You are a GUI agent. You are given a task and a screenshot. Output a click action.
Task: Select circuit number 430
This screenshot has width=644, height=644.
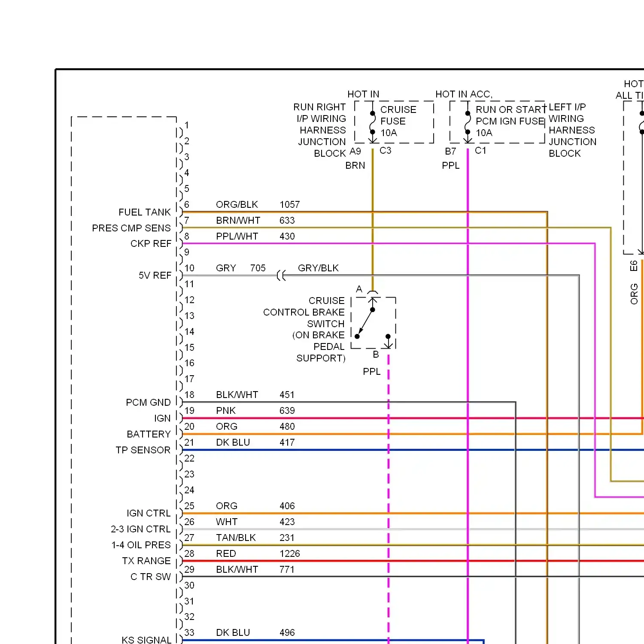287,236
